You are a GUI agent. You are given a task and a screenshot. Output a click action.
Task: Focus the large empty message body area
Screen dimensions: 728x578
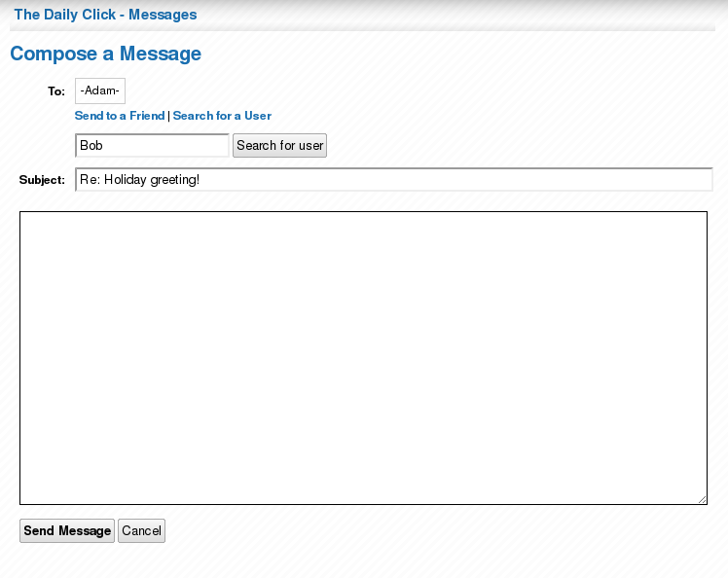pos(363,358)
